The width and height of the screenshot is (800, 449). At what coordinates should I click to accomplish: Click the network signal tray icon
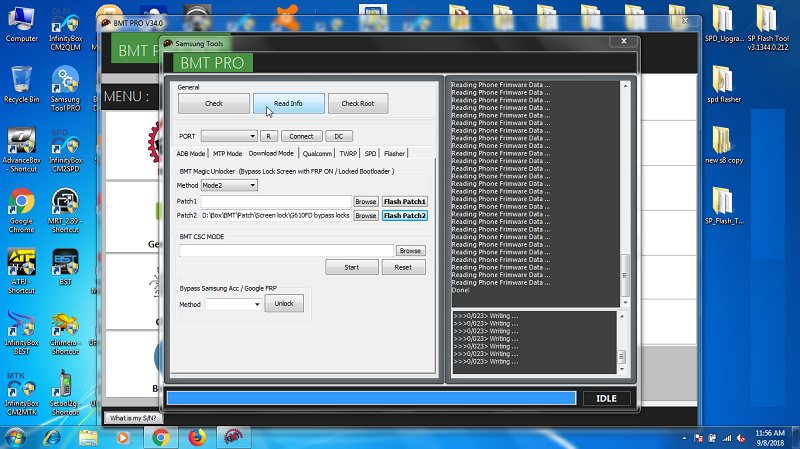coord(727,438)
